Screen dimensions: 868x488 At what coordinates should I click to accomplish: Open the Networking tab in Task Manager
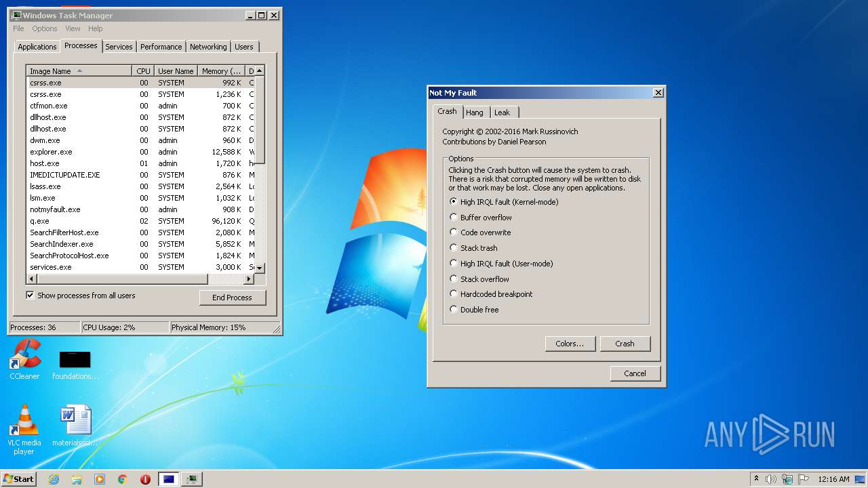(208, 47)
